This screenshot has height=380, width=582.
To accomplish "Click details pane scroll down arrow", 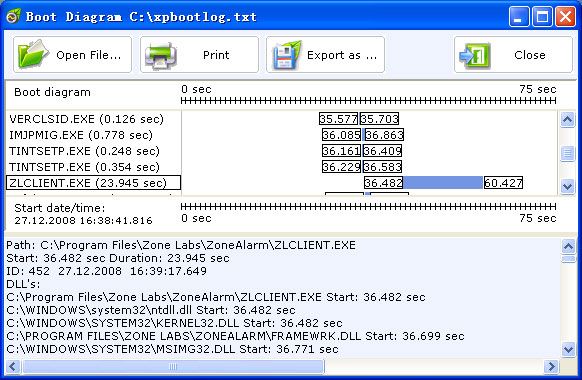I will point(569,349).
